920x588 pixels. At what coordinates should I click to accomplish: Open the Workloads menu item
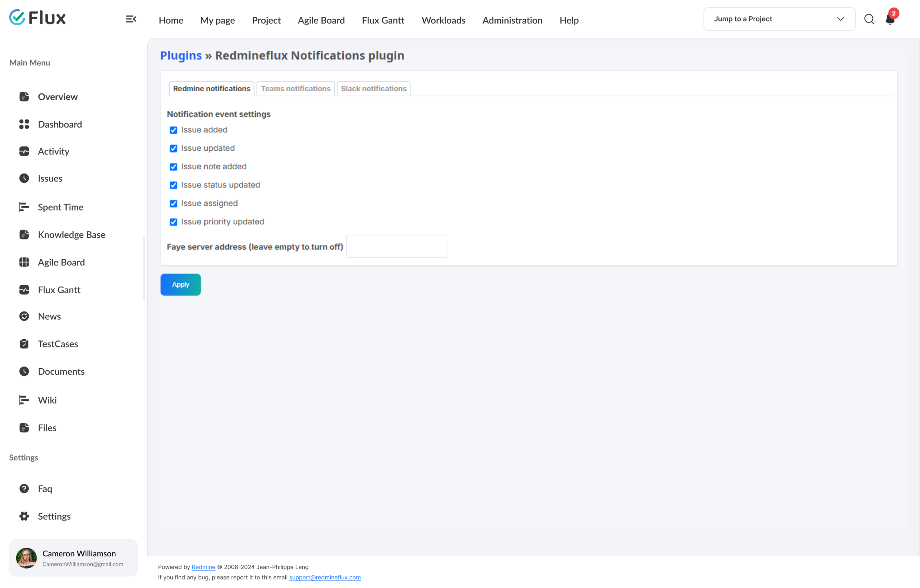(x=443, y=20)
